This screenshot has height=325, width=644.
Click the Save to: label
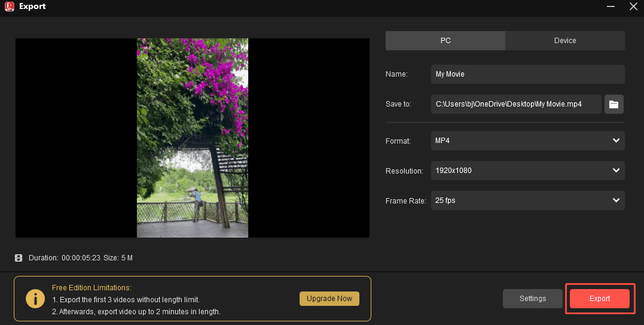(398, 104)
